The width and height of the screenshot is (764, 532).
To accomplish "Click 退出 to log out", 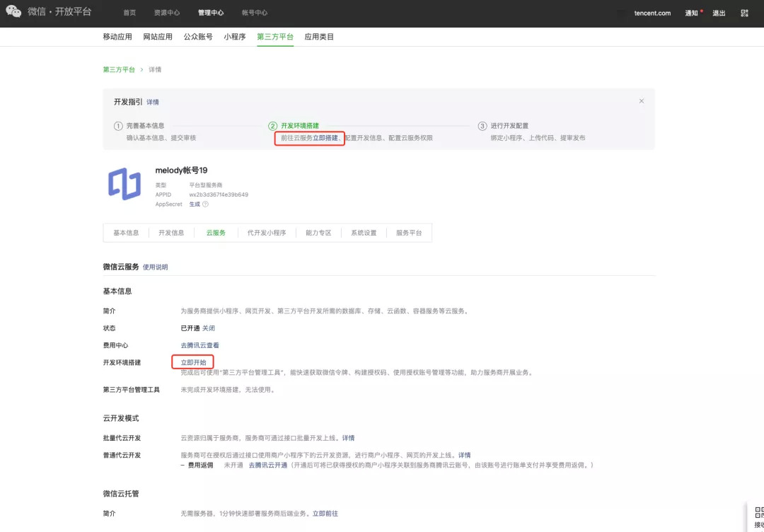I will (x=719, y=13).
